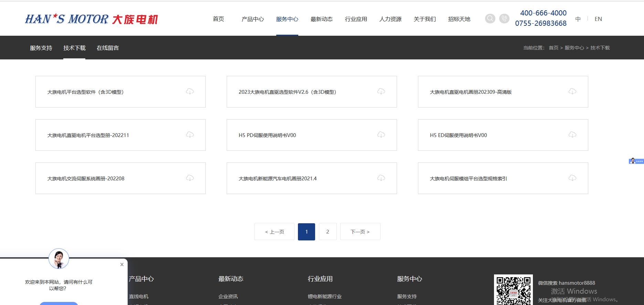Screen dimensions: 644x305
Task: Click cloud icon for 大族电机直驱电机画册202309-高清版
Action: pyautogui.click(x=572, y=91)
